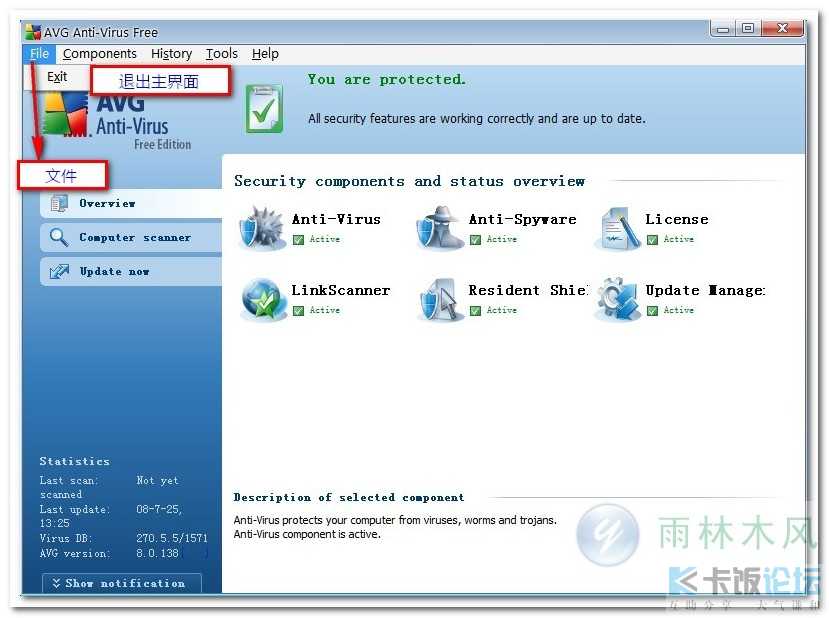Open the Tools dropdown menu
The width and height of the screenshot is (829, 618).
tap(221, 54)
